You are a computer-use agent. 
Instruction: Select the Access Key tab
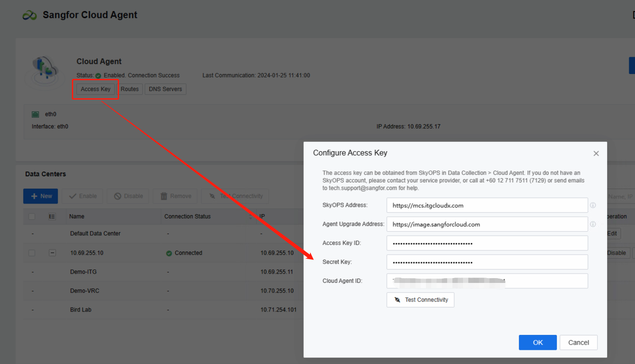coord(95,89)
